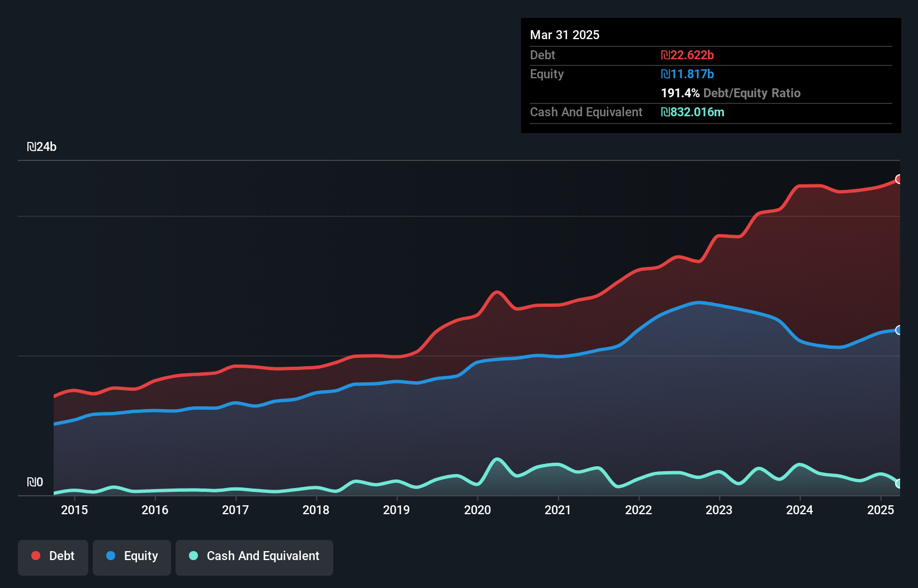Select the 2015 label on the x-axis
The image size is (918, 588).
[x=74, y=510]
